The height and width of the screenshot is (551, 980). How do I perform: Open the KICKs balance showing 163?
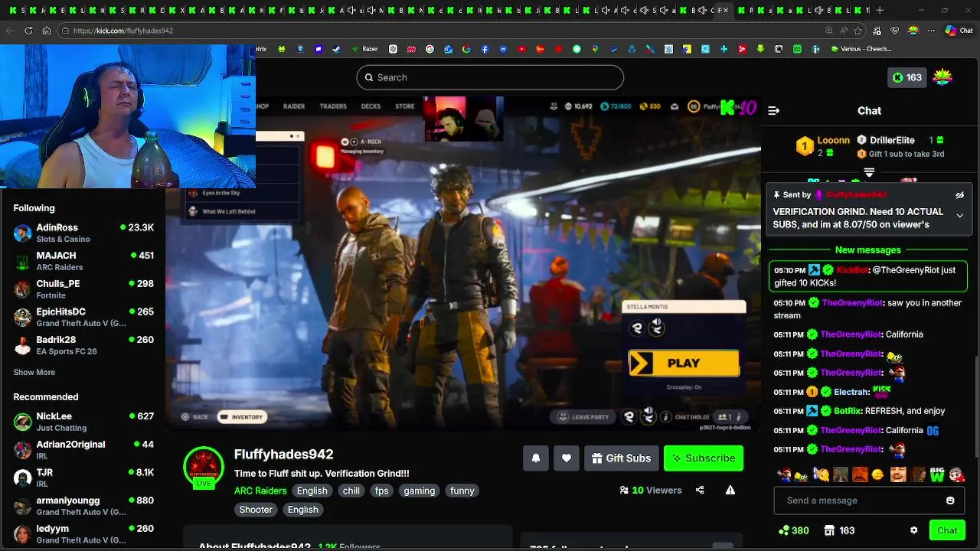[906, 77]
